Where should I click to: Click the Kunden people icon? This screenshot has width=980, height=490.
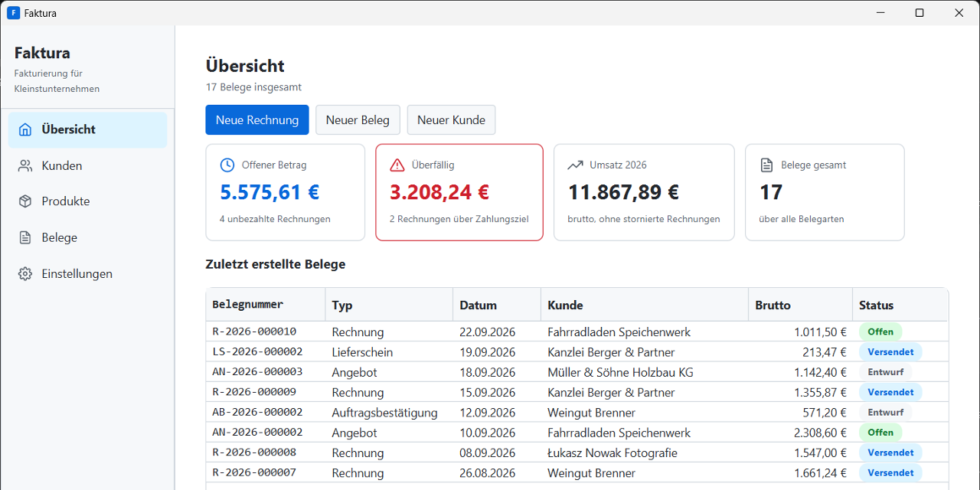coord(26,165)
